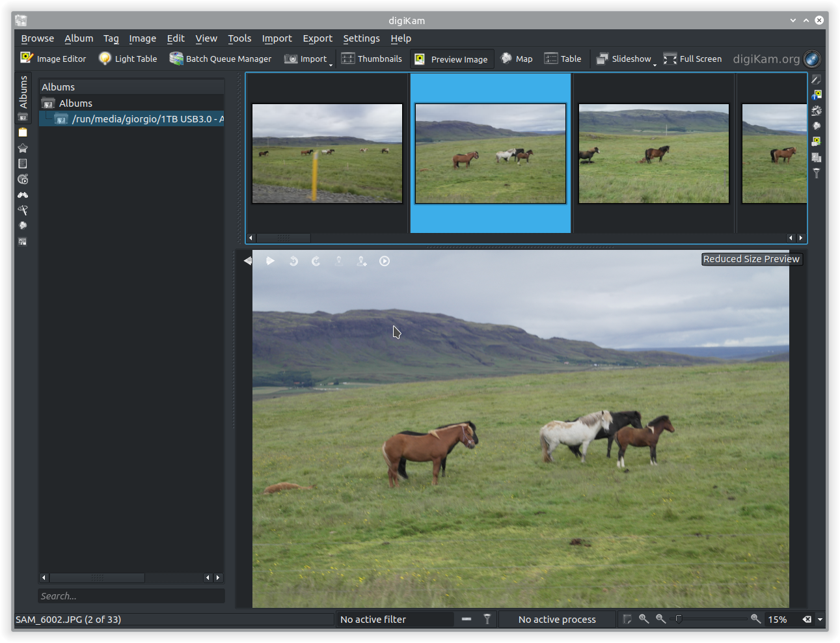Open Batch Queue Manager
This screenshot has height=643, width=840.
click(221, 59)
